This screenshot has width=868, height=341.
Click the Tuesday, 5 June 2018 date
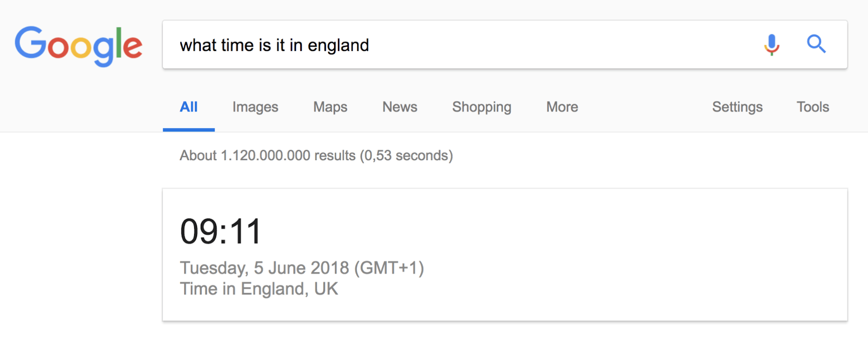point(265,268)
